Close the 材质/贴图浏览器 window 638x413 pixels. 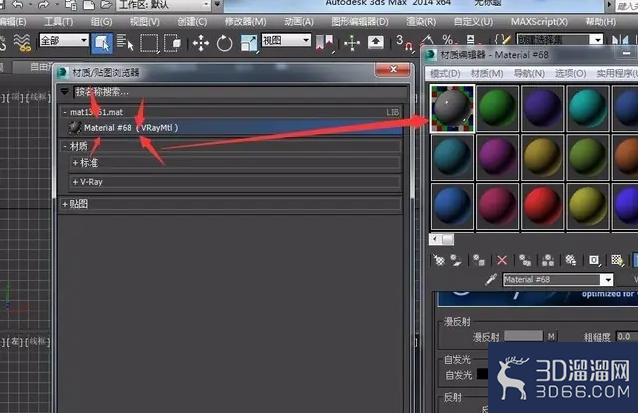click(393, 70)
